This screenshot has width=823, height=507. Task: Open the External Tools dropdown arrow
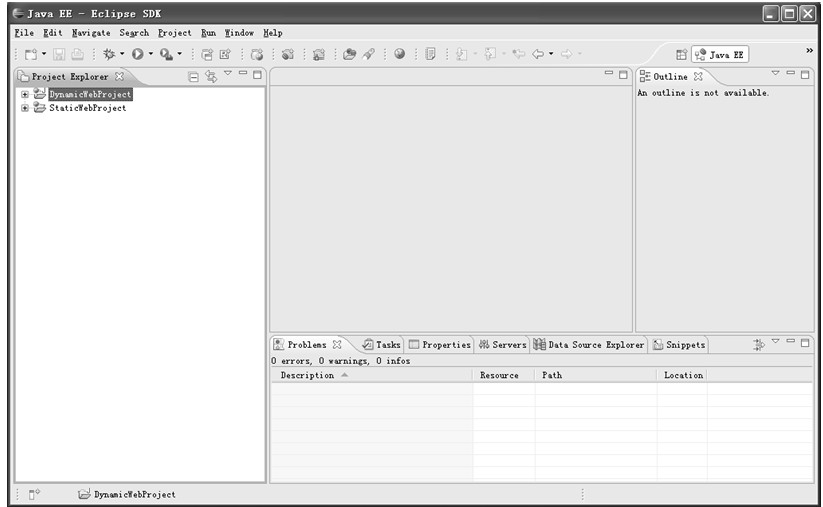[x=180, y=54]
